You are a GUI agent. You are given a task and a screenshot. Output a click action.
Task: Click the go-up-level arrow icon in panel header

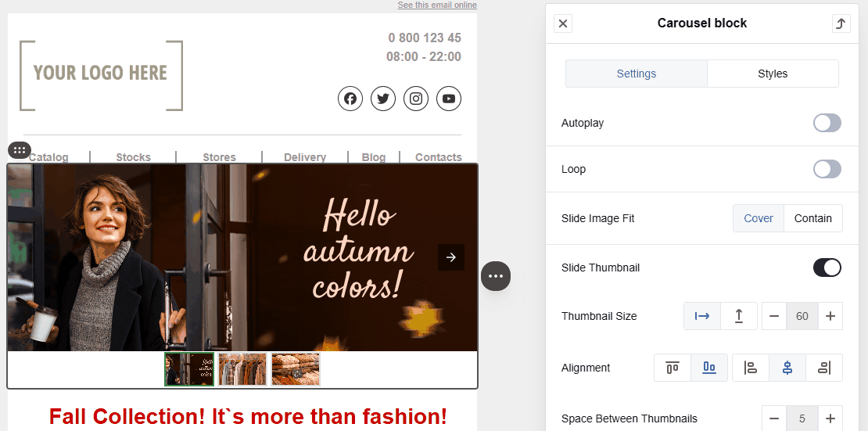point(841,23)
